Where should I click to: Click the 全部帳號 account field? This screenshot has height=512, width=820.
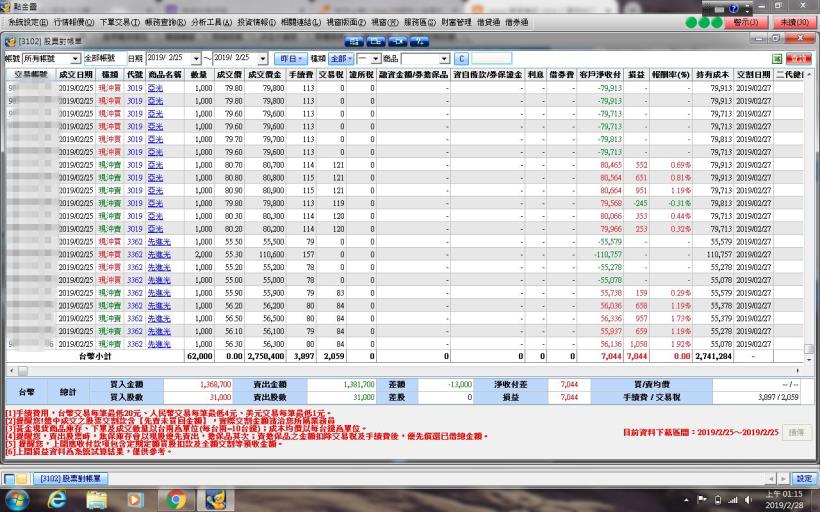click(104, 59)
